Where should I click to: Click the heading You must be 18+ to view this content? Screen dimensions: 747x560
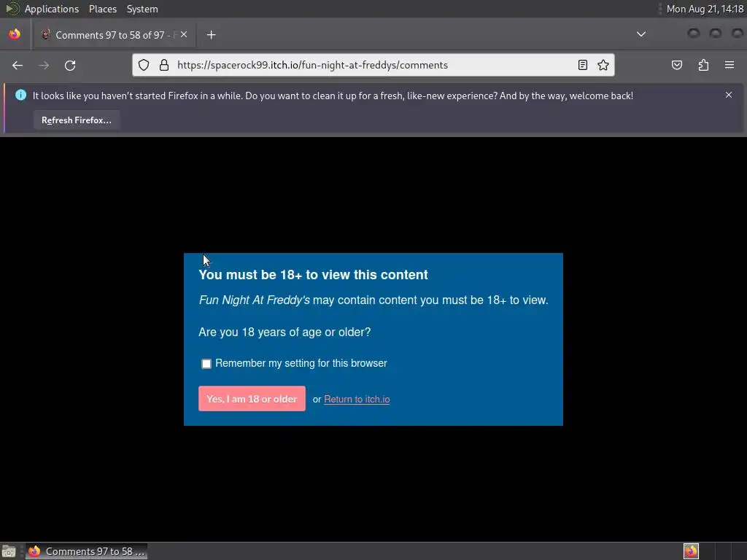point(314,275)
